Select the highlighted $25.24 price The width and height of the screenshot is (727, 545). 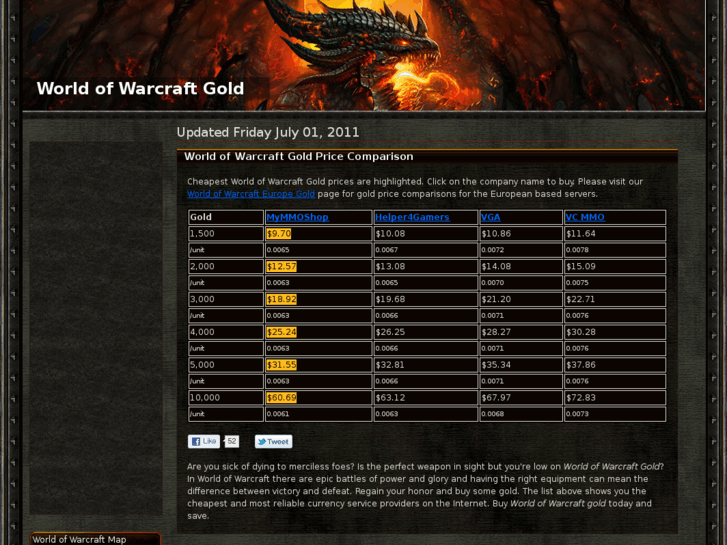click(281, 332)
